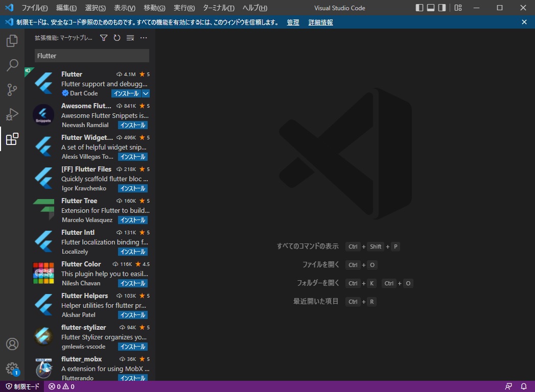Install Flutter Widget Snippets extension

[x=133, y=157]
